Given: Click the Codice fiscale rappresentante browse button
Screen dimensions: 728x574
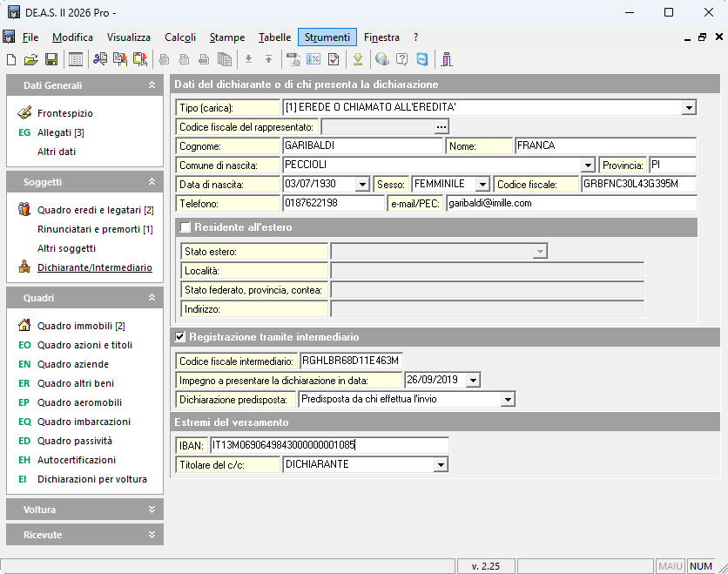Looking at the screenshot, I should [442, 127].
